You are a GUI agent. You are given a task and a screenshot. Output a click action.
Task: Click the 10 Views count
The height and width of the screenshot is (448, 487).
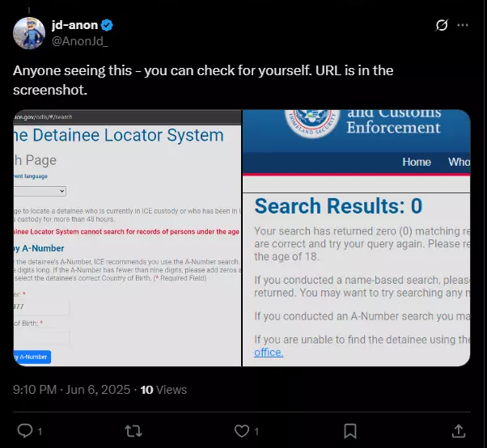tap(163, 390)
